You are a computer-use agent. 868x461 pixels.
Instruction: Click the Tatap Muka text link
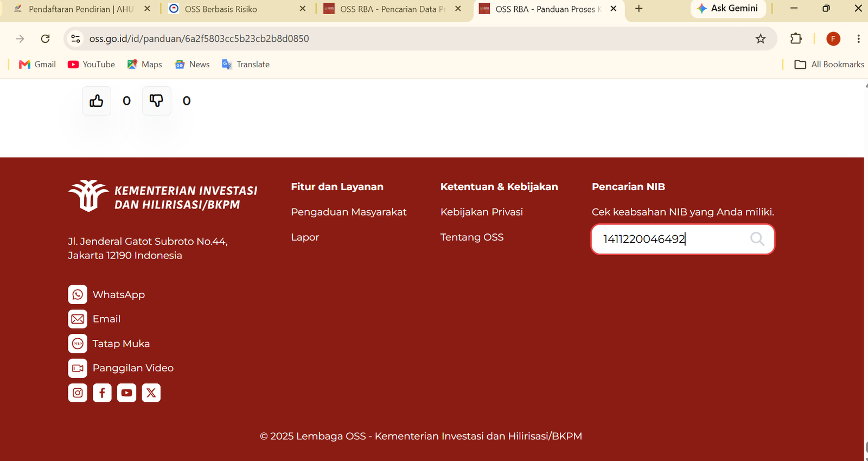[121, 344]
